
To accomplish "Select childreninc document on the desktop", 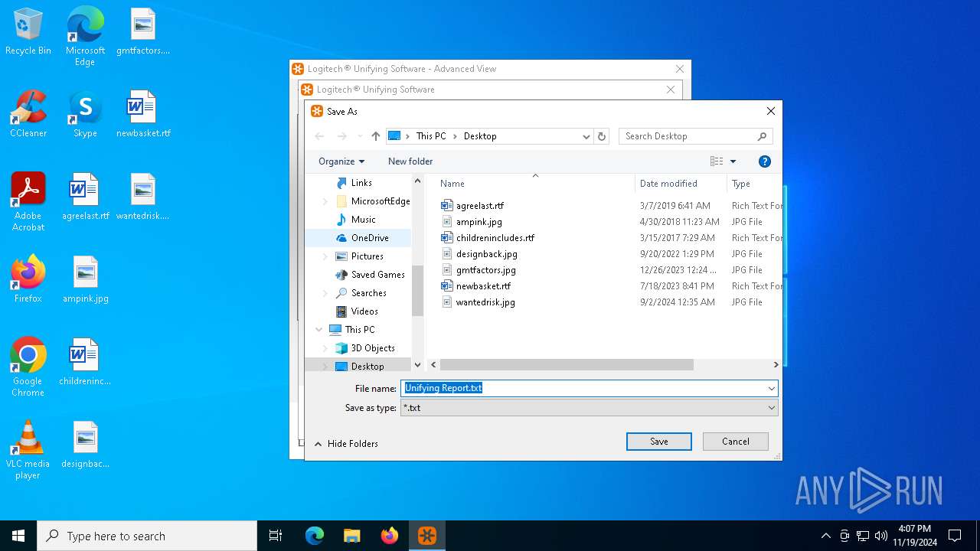I will tap(85, 363).
